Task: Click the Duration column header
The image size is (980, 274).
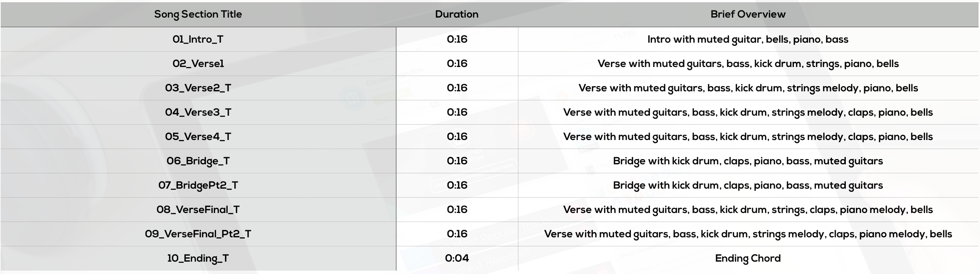Action: tap(456, 15)
